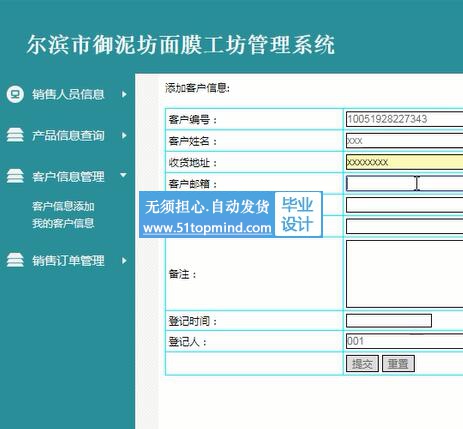Click the 重置 reset button
Screen dimensions: 463x429
point(398,363)
